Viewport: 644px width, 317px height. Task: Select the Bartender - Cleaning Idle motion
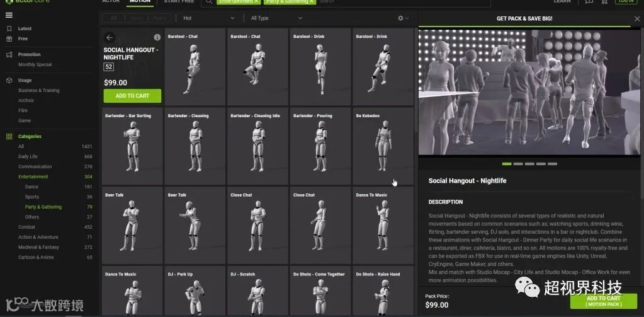click(x=258, y=146)
